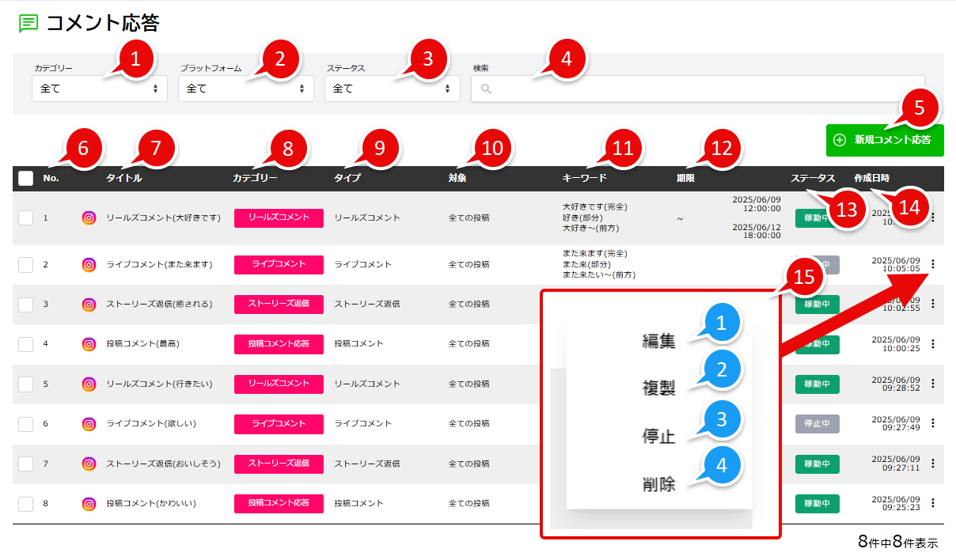
Task: Select the checkbox for row 7
Action: 26,464
